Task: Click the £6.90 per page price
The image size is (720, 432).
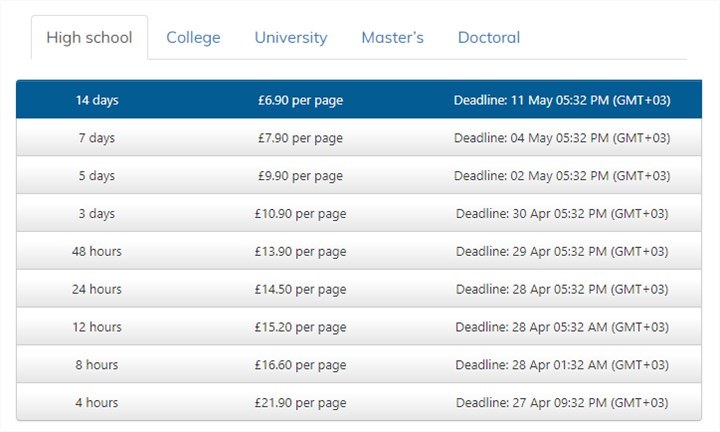Action: pos(300,101)
